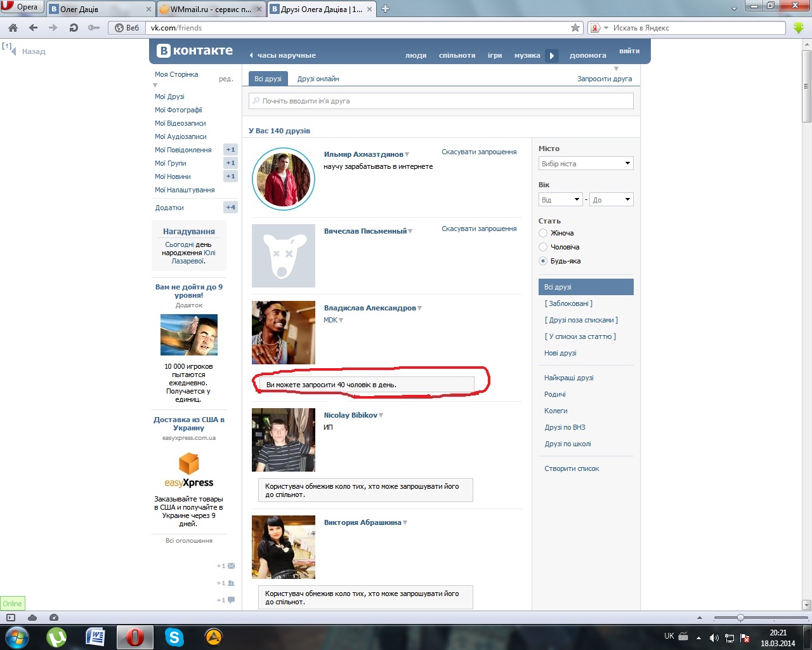Expand the arrow next to Владислав Александров

(x=420, y=308)
